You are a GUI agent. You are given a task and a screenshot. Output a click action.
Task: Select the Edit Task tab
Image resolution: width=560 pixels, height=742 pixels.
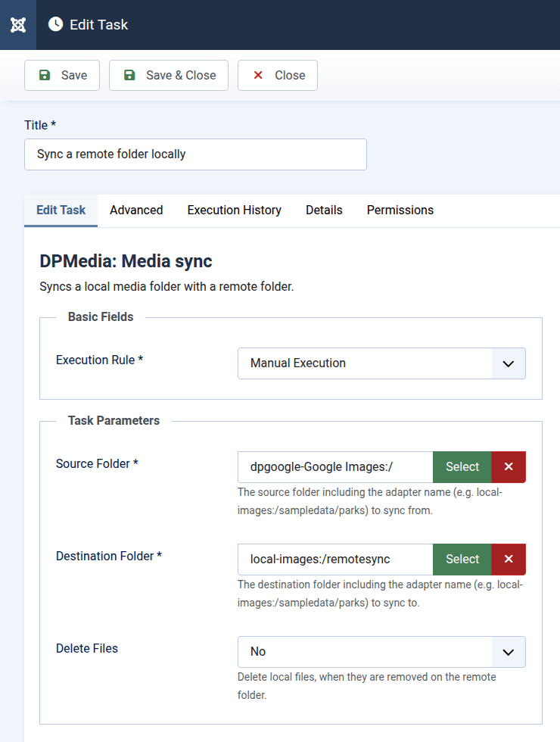coord(61,210)
